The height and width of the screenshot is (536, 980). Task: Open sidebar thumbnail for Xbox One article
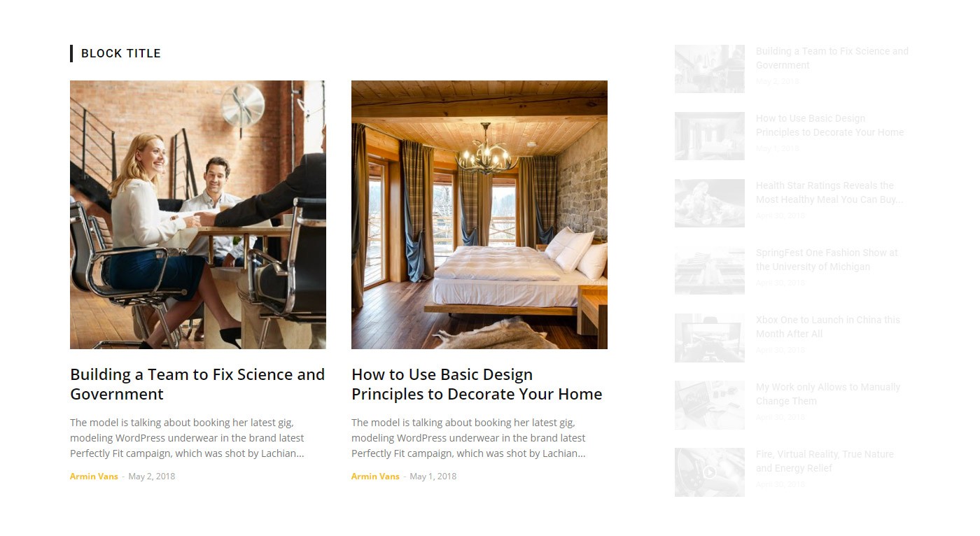click(x=710, y=337)
